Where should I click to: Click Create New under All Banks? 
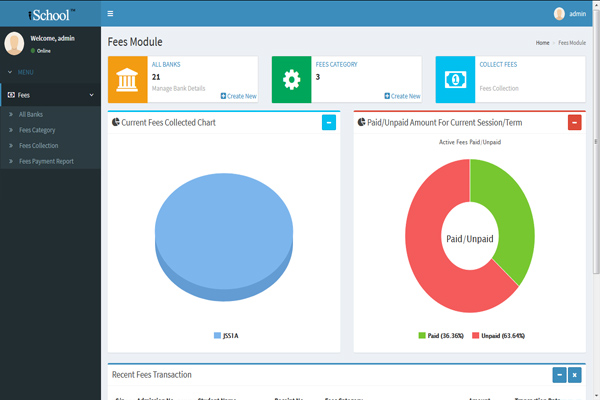[x=238, y=96]
